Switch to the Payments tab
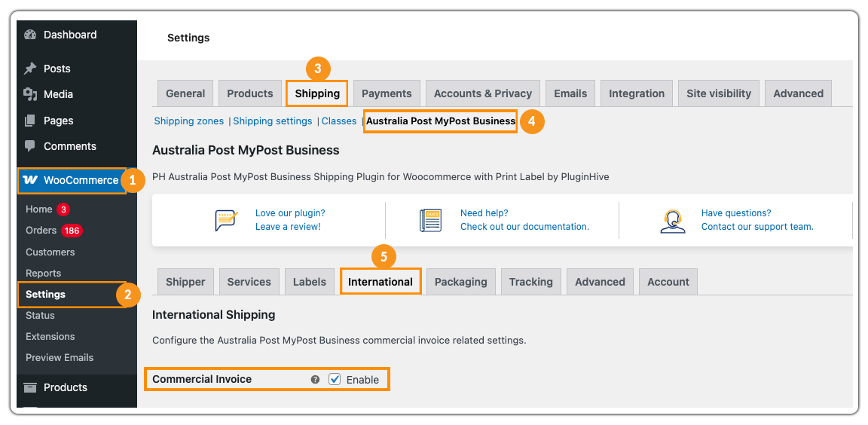Screen dimensions: 868x425 coord(387,93)
